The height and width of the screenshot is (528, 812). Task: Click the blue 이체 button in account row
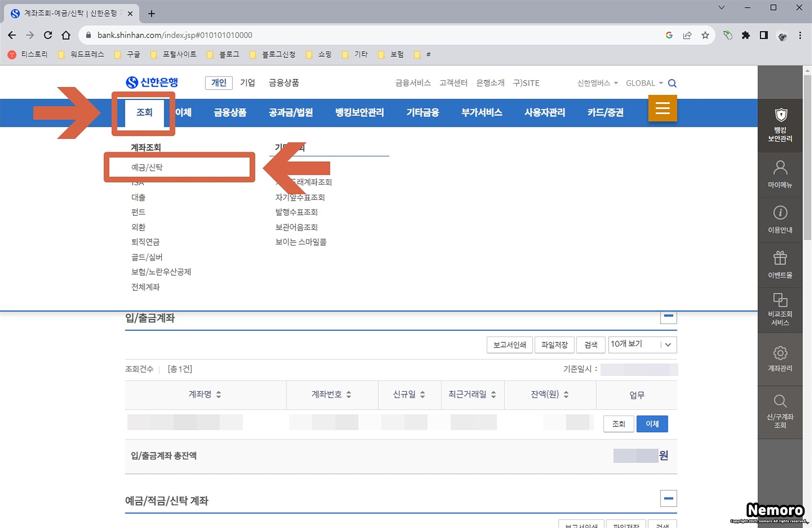[x=652, y=424]
